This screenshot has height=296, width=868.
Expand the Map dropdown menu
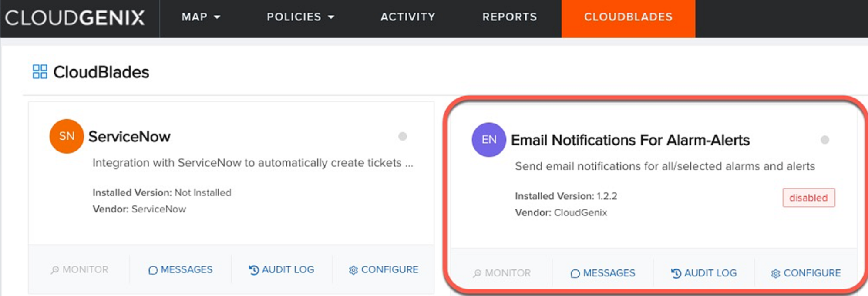point(201,17)
